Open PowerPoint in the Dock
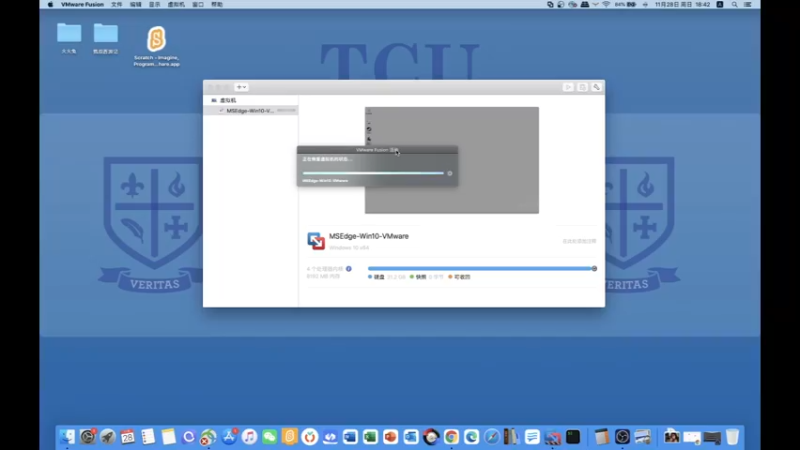The image size is (800, 450). tap(390, 437)
